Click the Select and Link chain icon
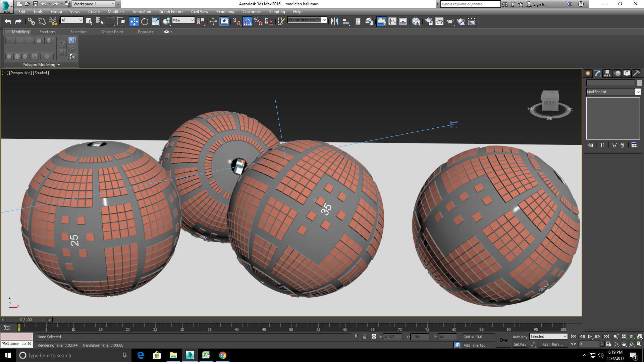The image size is (644, 362). click(31, 21)
